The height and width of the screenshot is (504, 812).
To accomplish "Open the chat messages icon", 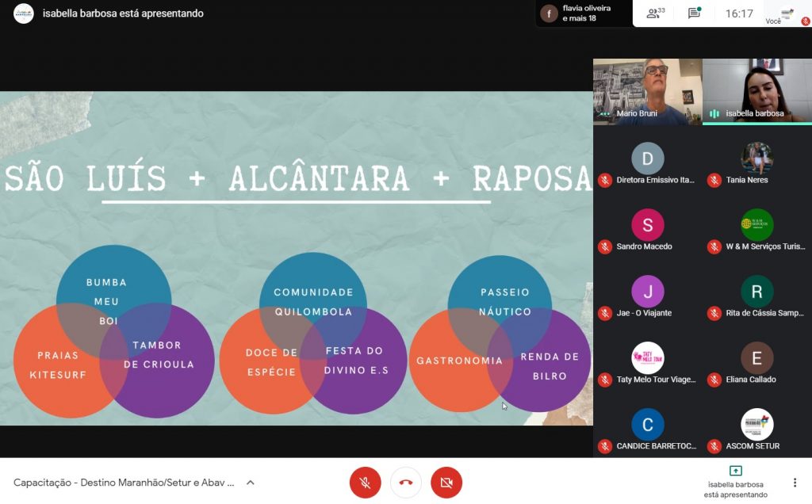I will (695, 13).
